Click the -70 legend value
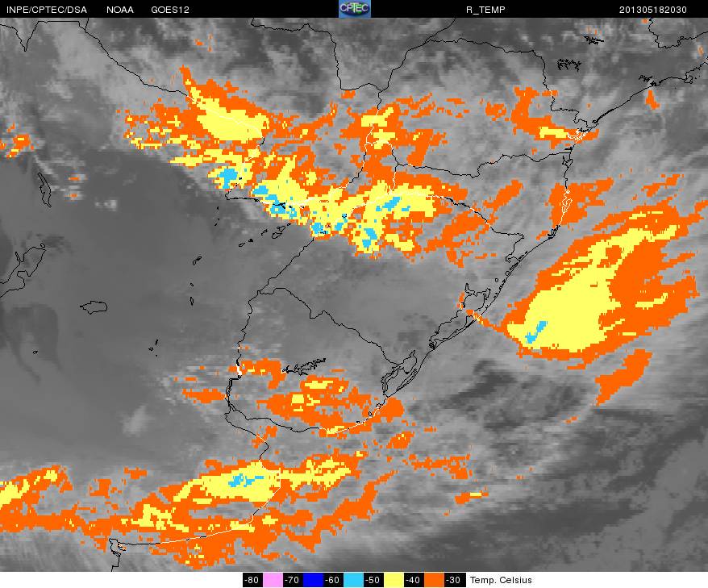708x588 pixels. [293, 580]
